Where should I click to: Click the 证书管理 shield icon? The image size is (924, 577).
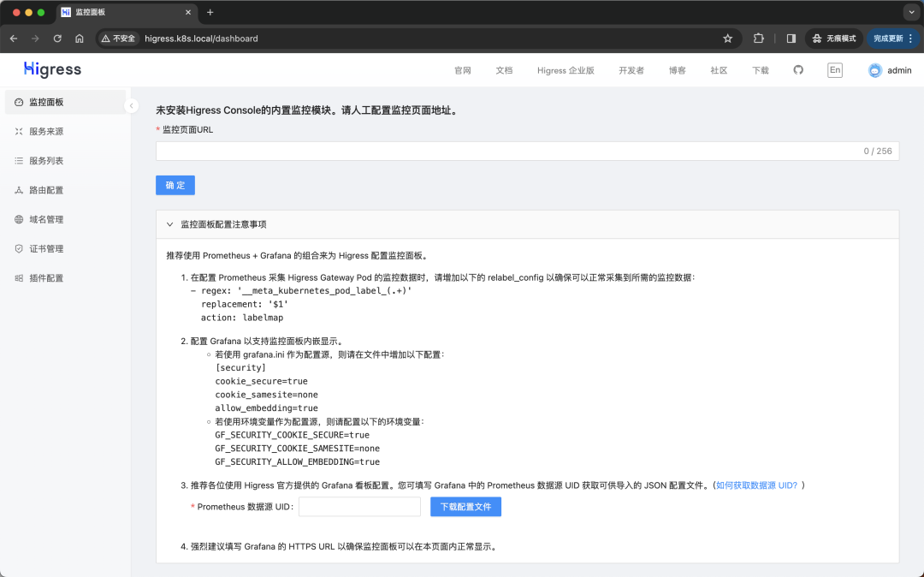point(19,249)
